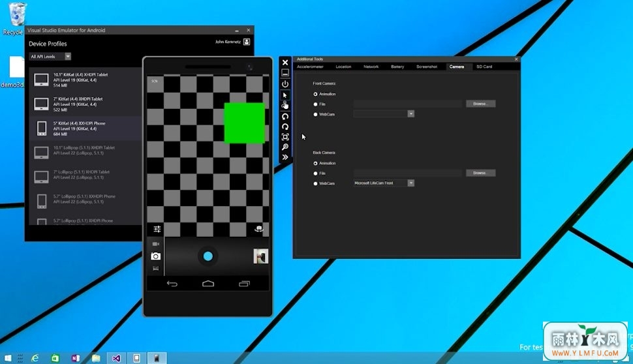Open the demo3d desktop file
The height and width of the screenshot is (364, 633).
(14, 72)
